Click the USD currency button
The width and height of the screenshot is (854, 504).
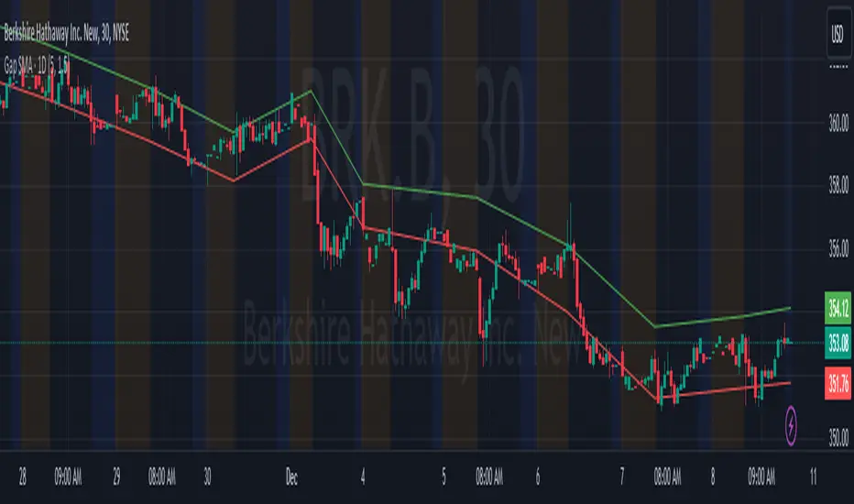pos(838,34)
